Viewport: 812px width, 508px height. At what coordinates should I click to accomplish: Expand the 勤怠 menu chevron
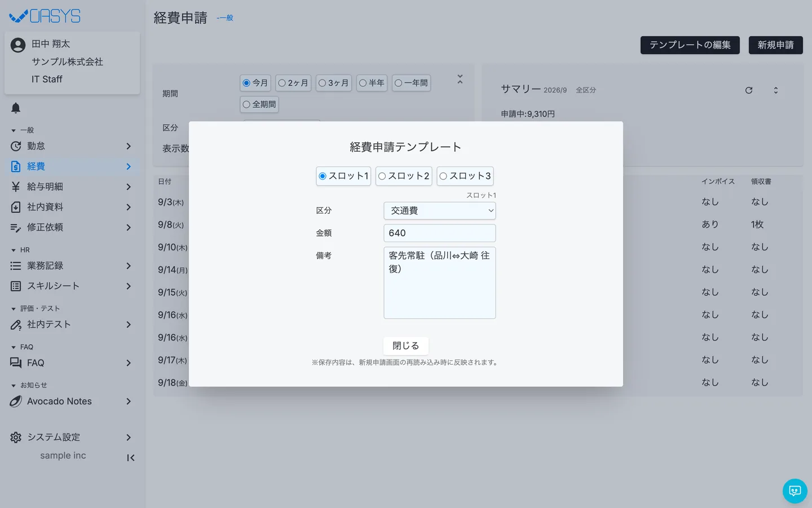[x=129, y=146]
